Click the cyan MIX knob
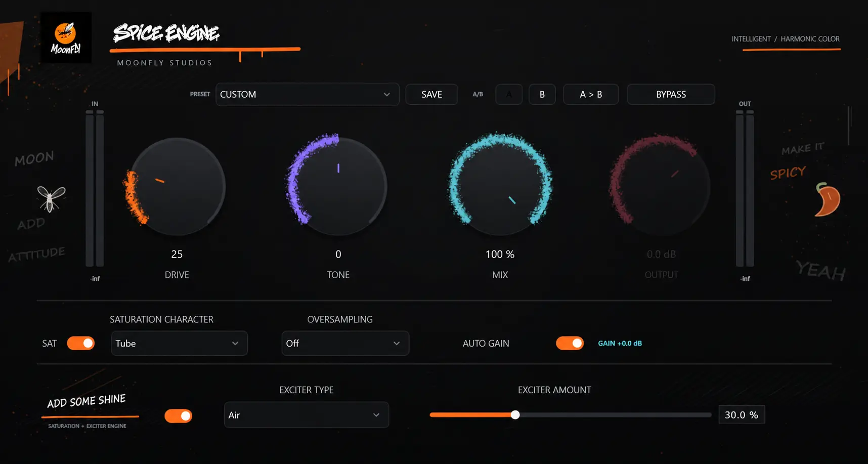 500,186
